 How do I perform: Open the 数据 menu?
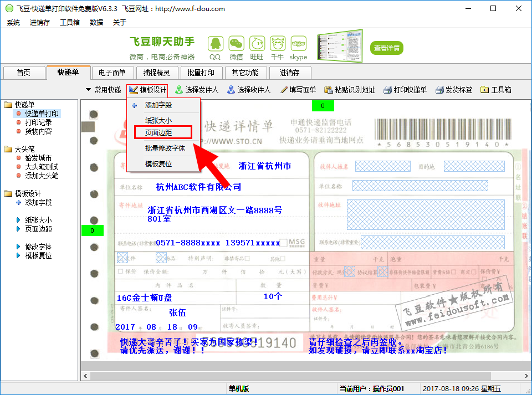pos(96,22)
